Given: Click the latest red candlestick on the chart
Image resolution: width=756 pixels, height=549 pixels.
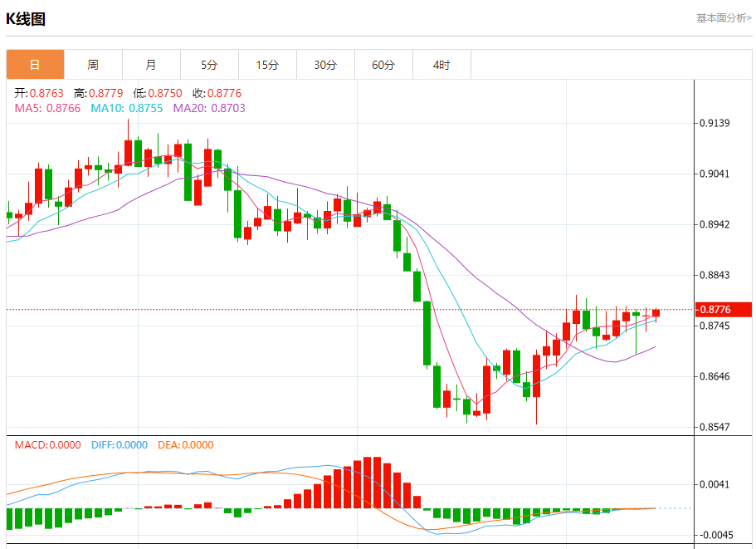Looking at the screenshot, I should tap(656, 313).
